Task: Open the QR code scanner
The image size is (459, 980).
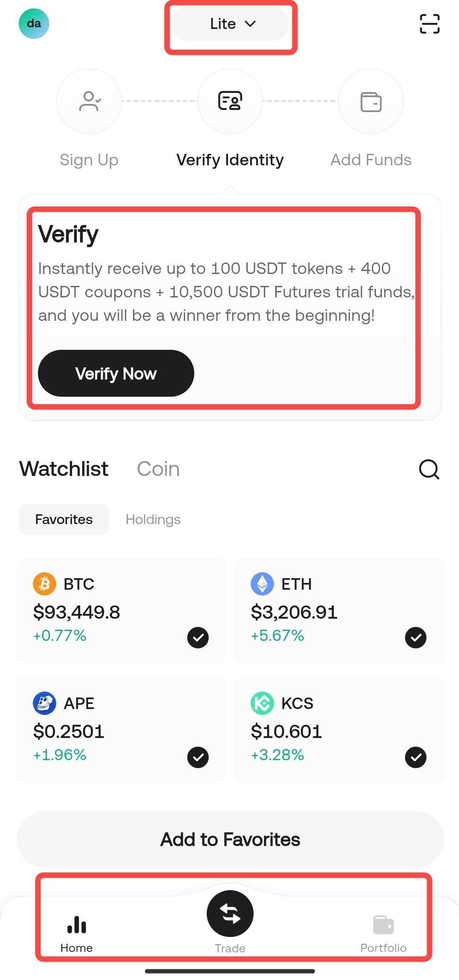Action: point(430,24)
